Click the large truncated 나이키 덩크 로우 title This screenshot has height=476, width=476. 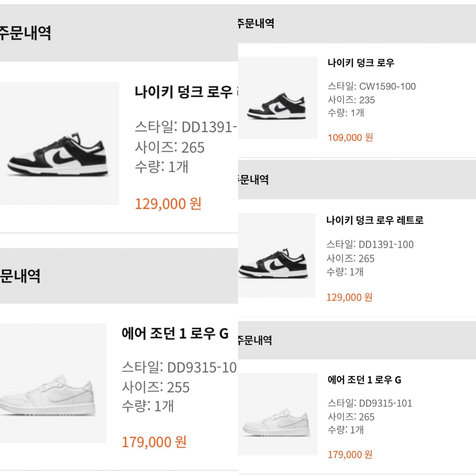(186, 92)
